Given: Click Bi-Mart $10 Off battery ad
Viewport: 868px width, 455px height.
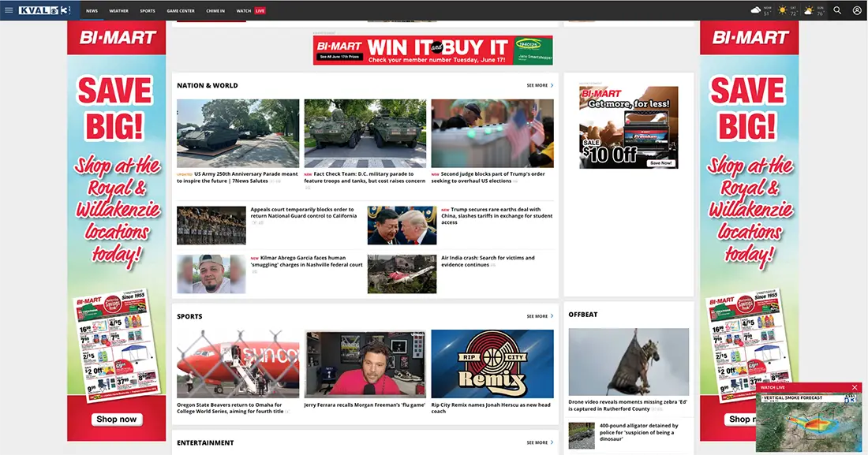Looking at the screenshot, I should point(629,127).
